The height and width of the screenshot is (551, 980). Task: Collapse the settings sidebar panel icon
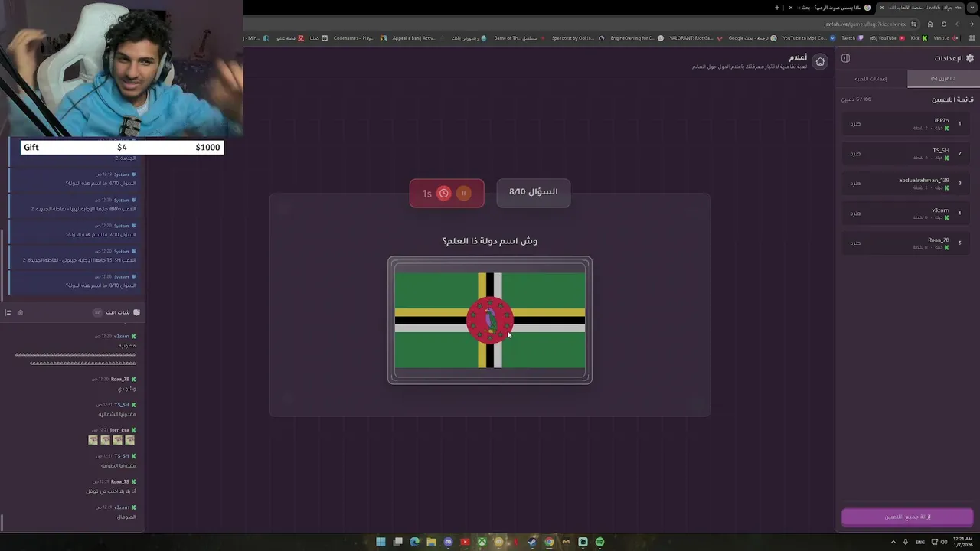click(845, 58)
